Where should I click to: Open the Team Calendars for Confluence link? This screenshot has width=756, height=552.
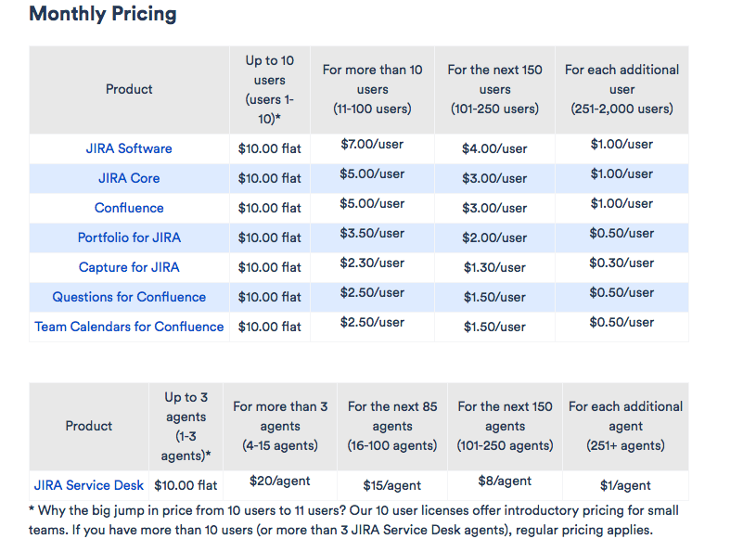click(129, 327)
